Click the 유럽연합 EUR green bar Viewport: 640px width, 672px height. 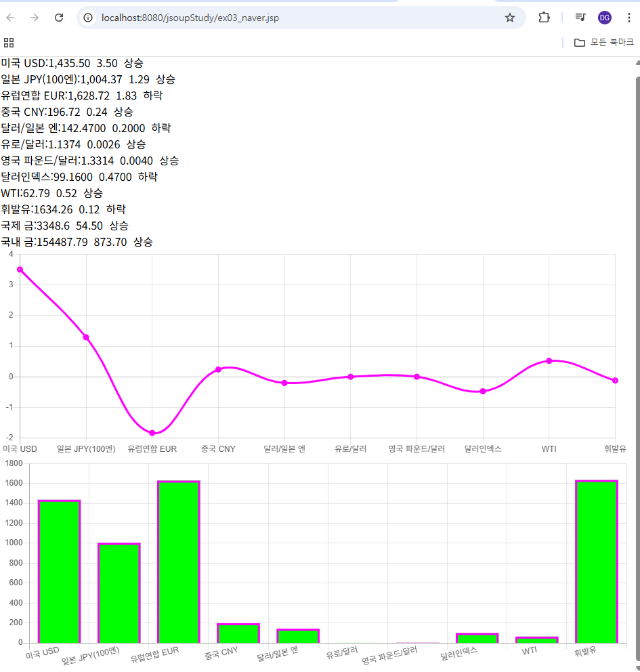179,562
